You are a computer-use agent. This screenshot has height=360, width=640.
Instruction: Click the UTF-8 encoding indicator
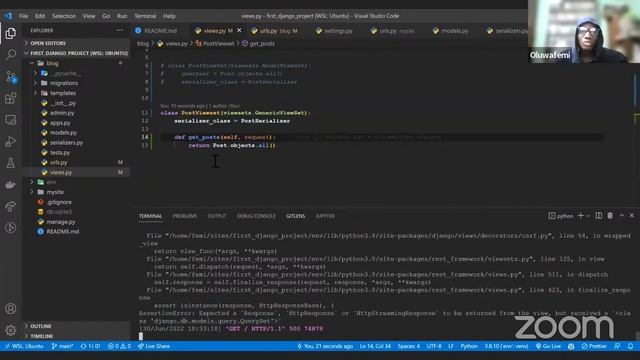(434, 346)
